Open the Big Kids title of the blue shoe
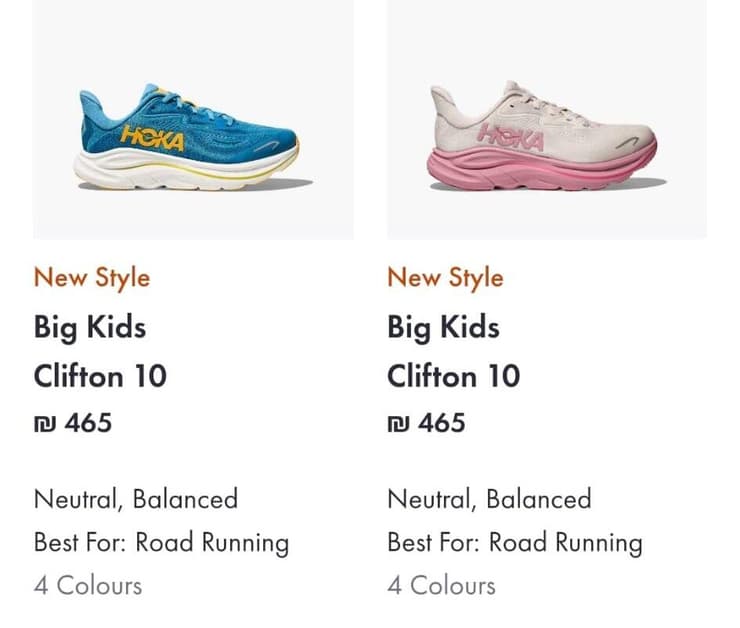Image resolution: width=740 pixels, height=628 pixels. coord(90,327)
